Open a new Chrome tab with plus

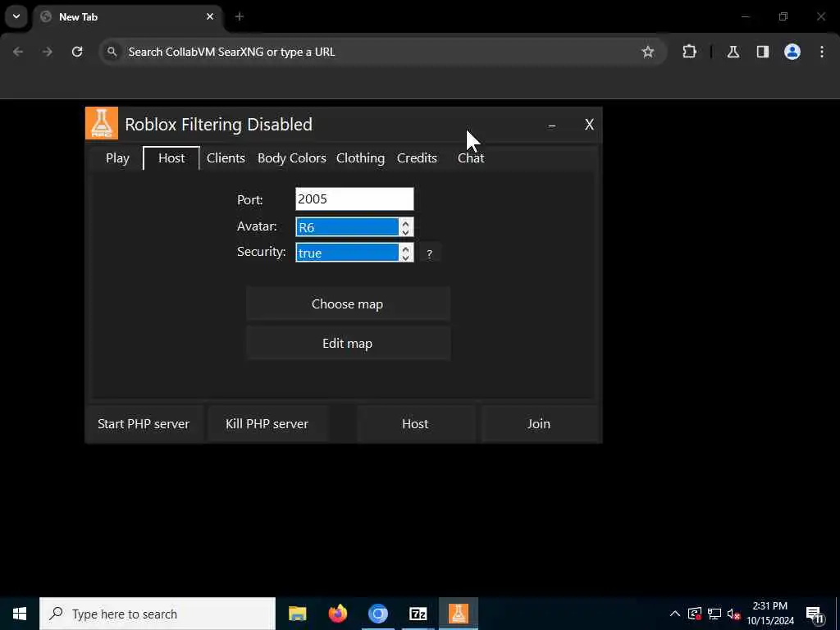(x=239, y=16)
